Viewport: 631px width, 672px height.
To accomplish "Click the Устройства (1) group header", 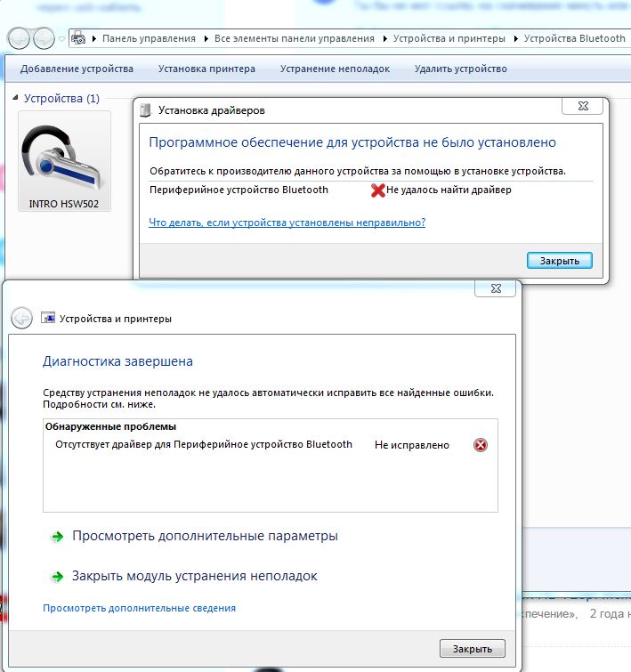I will (x=61, y=99).
